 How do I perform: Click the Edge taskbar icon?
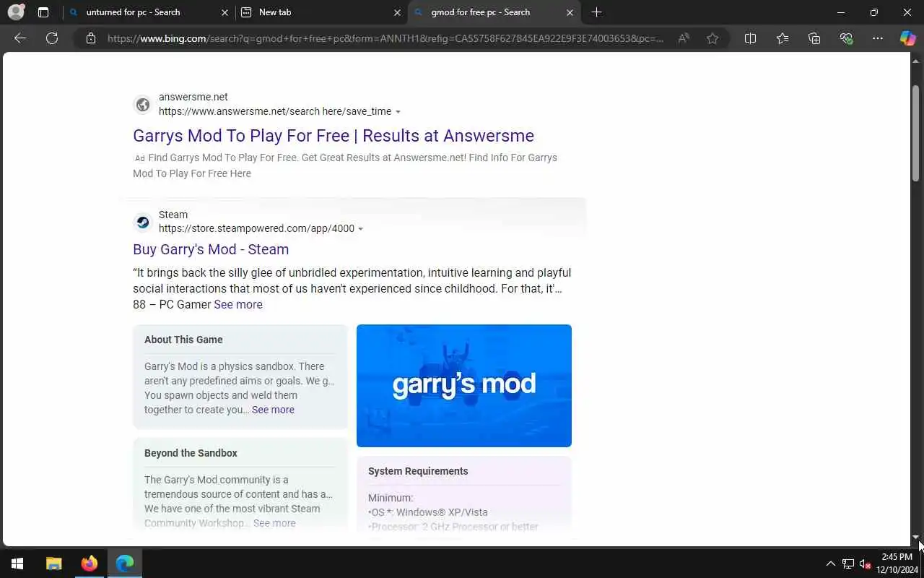pos(125,564)
